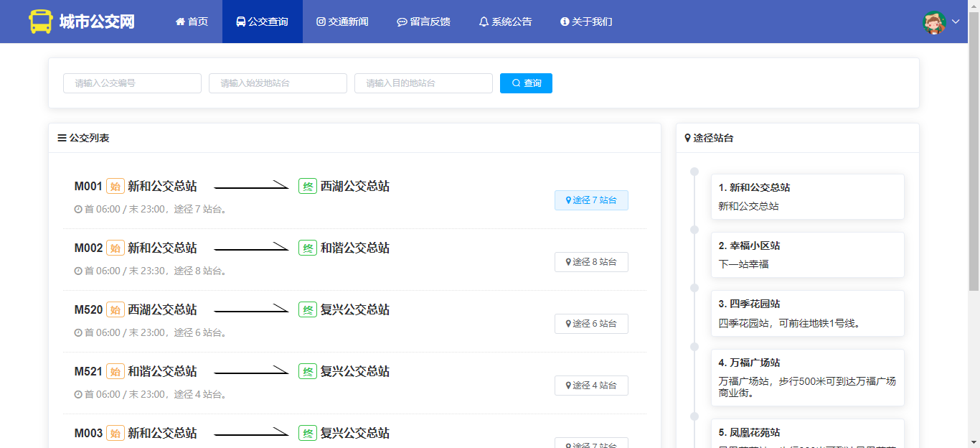This screenshot has width=980, height=448.
Task: Focus the bus number input field
Action: tap(132, 83)
